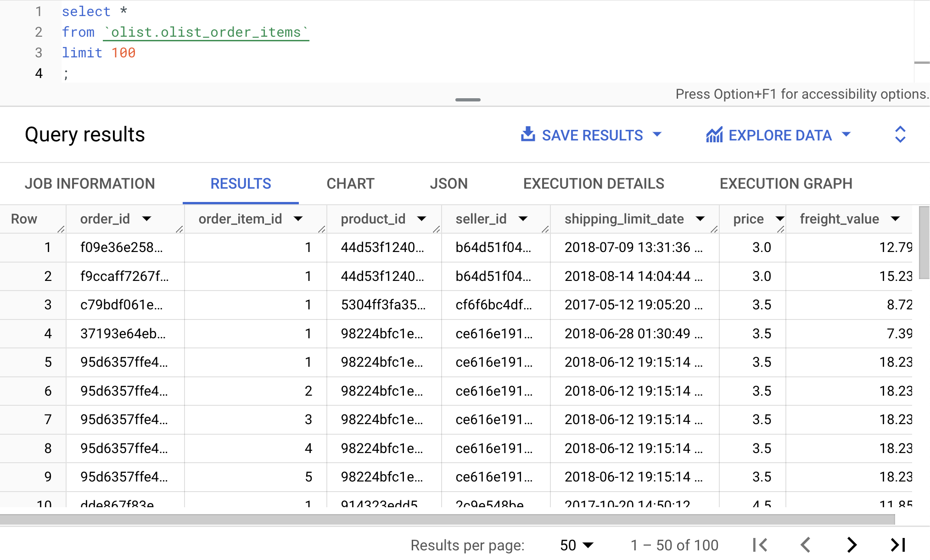Viewport: 930px width, 560px height.
Task: Switch to JSON tab
Action: 448,184
